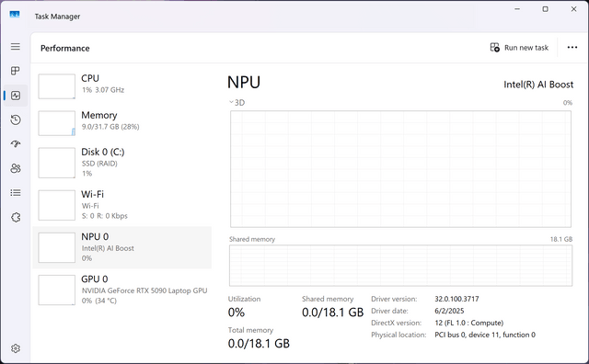Select the Performance page icon in sidebar
589x364 pixels.
tap(16, 96)
